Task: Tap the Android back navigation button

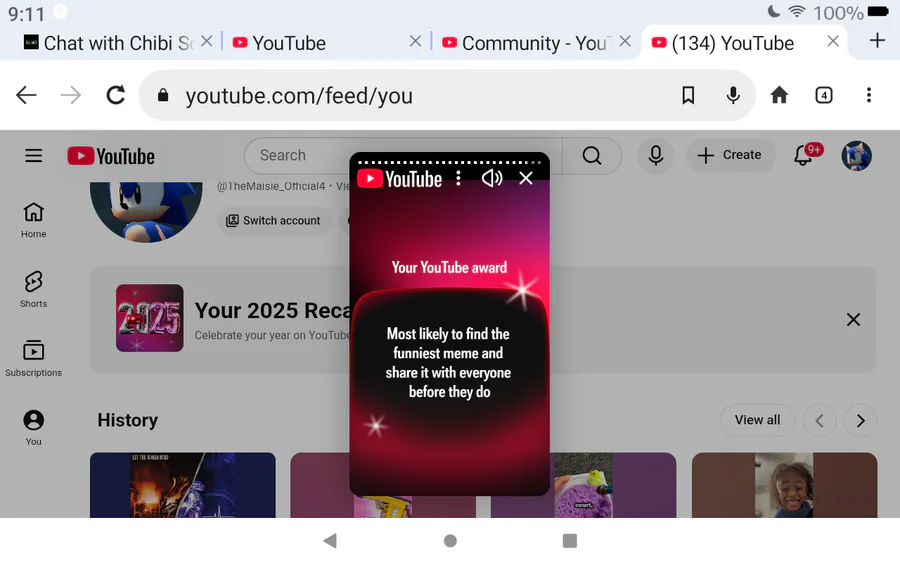Action: pos(330,541)
